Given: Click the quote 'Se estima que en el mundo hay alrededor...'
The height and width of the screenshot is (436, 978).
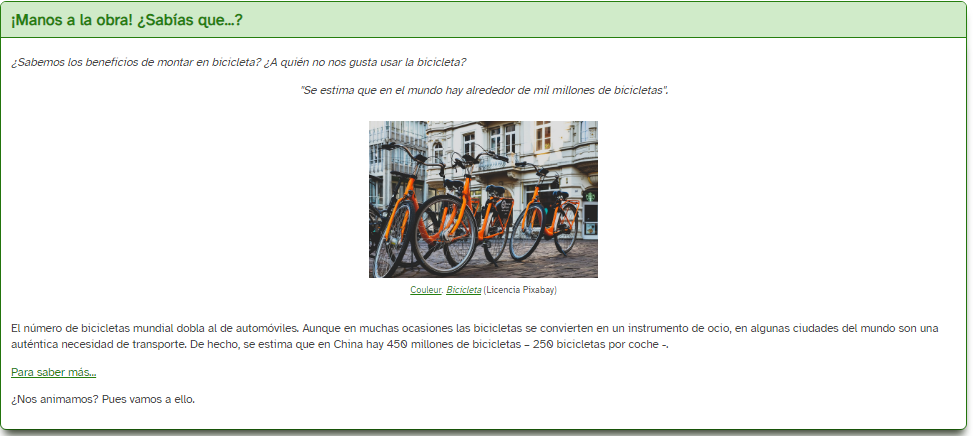Looking at the screenshot, I should click(485, 90).
